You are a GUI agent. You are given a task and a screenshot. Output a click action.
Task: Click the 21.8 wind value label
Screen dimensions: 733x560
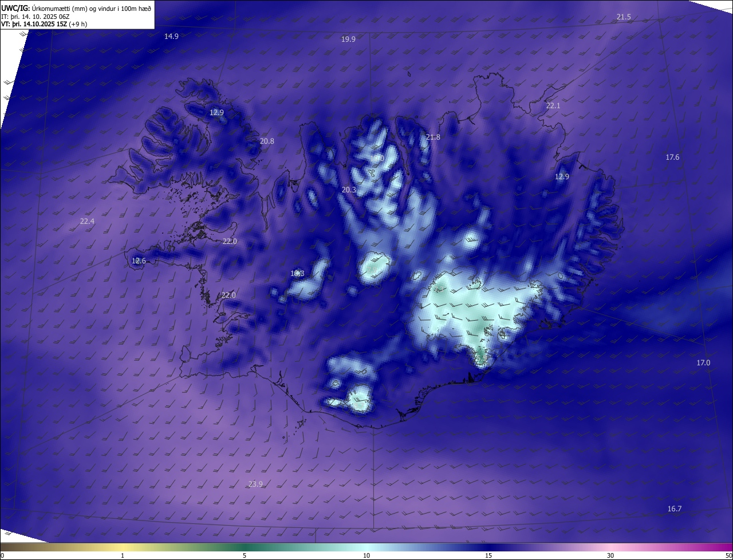pyautogui.click(x=434, y=137)
